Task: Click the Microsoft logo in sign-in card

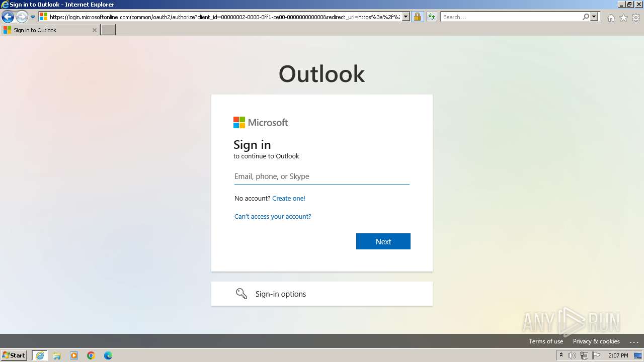Action: (x=261, y=122)
